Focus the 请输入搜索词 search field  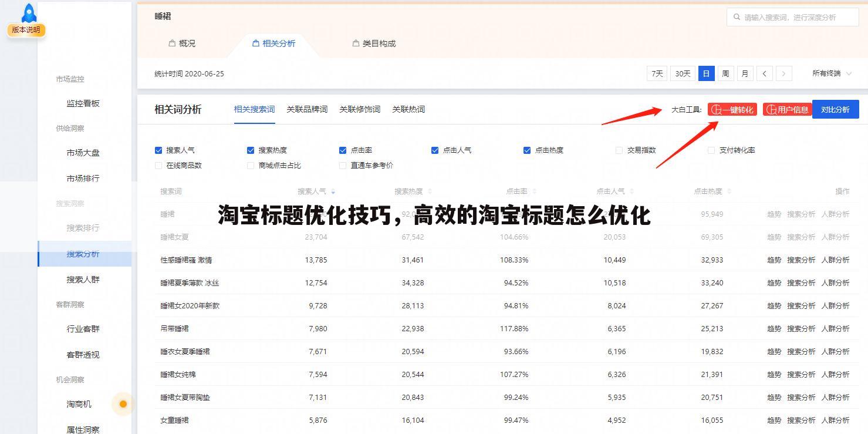pyautogui.click(x=793, y=18)
